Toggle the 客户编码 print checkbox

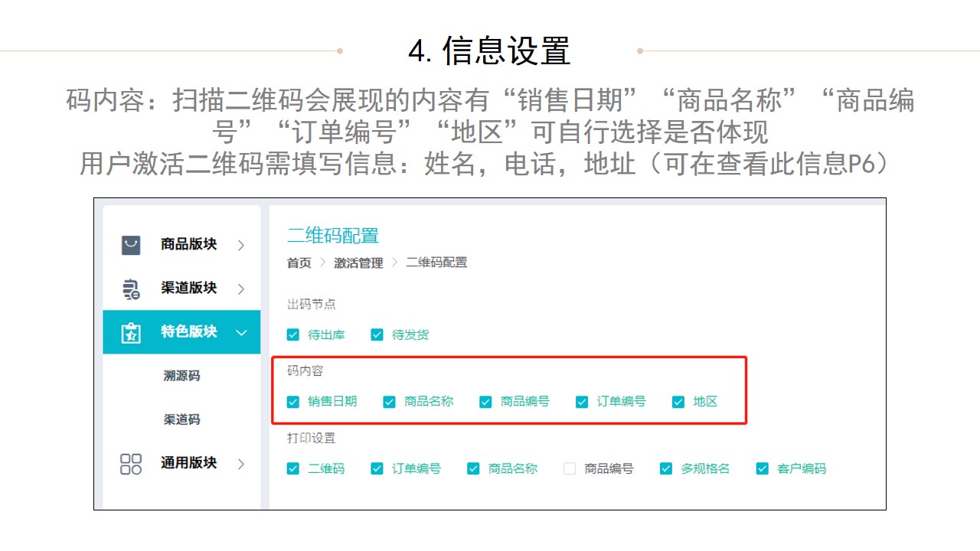762,468
